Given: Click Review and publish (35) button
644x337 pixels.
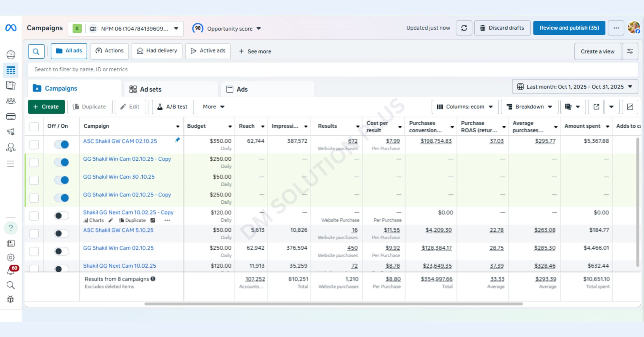Looking at the screenshot, I should tap(569, 28).
